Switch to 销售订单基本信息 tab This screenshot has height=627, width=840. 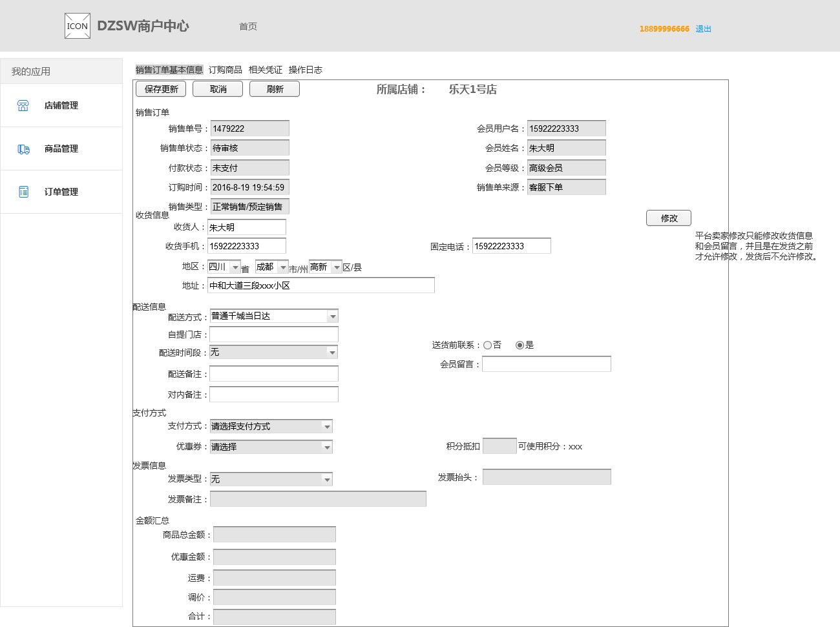pos(169,70)
